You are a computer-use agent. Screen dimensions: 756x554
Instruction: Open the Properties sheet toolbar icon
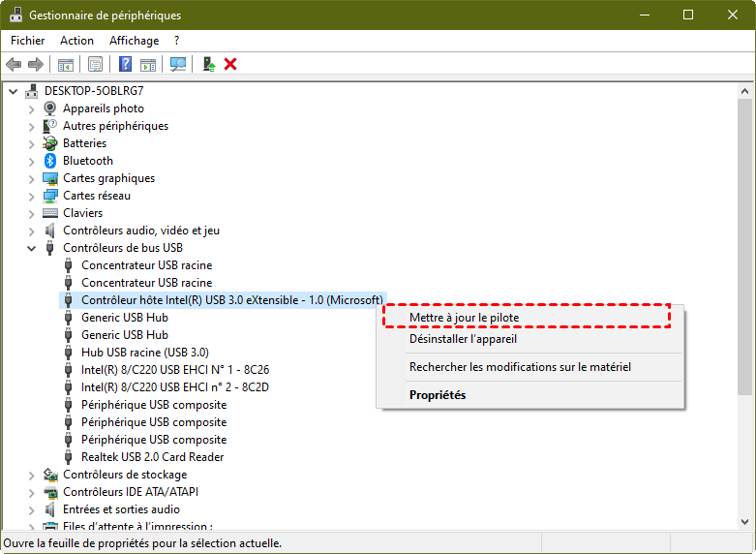pyautogui.click(x=95, y=64)
